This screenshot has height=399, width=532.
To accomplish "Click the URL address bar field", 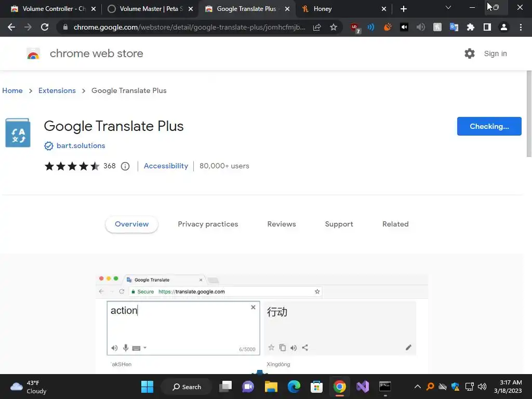I will tap(189, 27).
